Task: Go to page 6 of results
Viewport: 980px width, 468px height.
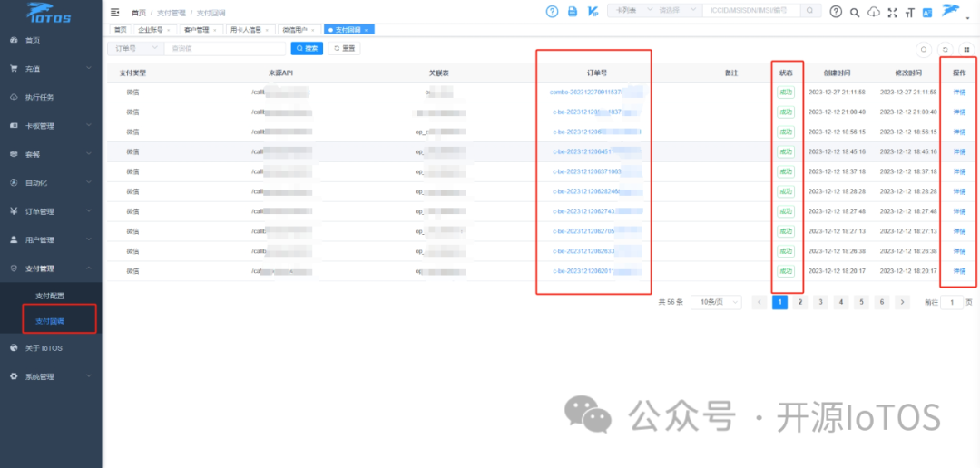Action: (881, 302)
